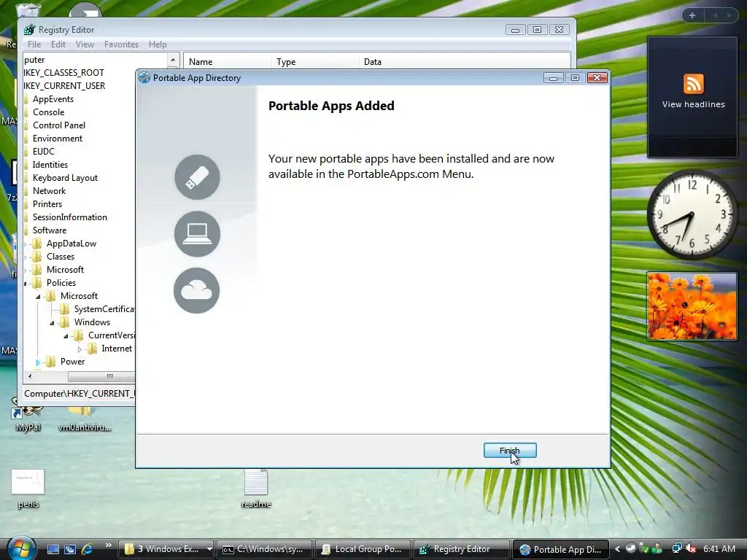The width and height of the screenshot is (747, 560).
Task: Click the Switch between windows quick launch icon
Action: [x=70, y=549]
